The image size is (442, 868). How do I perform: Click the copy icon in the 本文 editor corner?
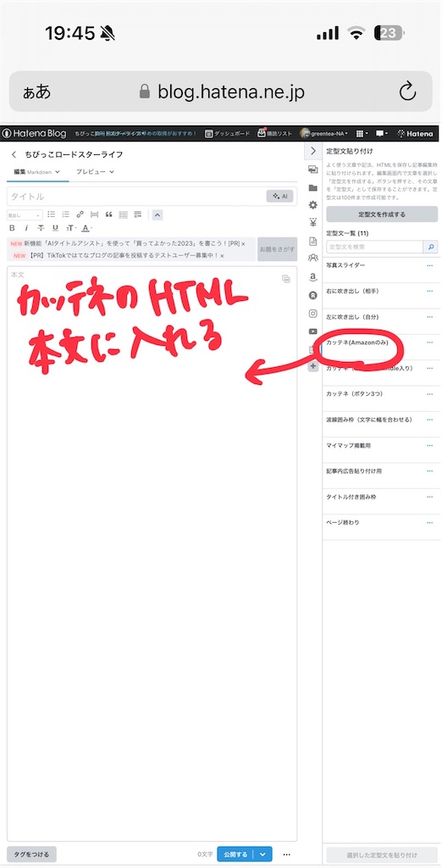coord(286,279)
